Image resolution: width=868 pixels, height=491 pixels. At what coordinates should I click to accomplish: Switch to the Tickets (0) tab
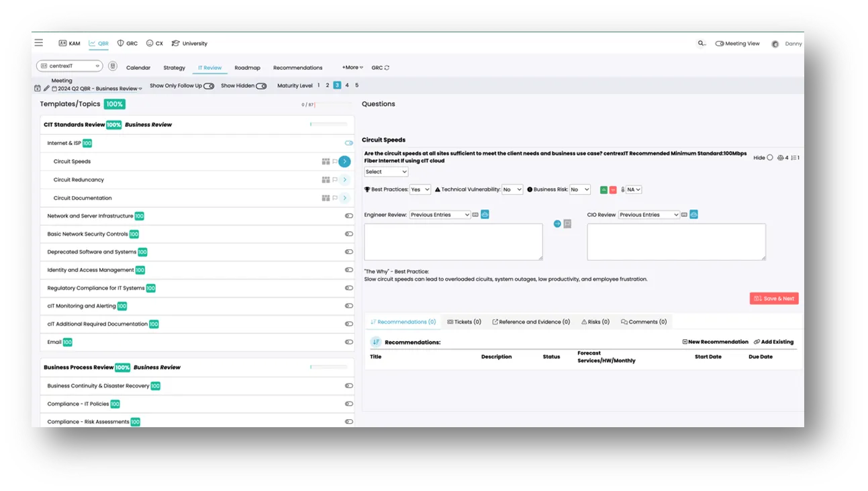click(464, 322)
